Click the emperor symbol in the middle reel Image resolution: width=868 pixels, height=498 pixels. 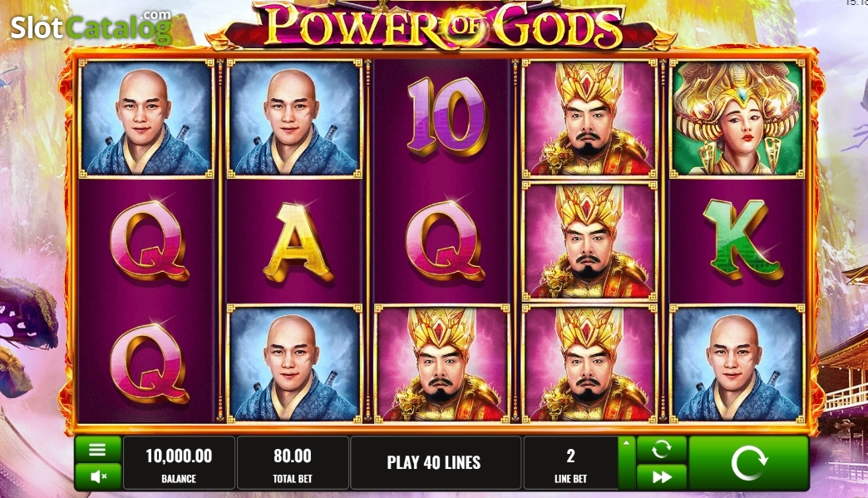[x=441, y=363]
